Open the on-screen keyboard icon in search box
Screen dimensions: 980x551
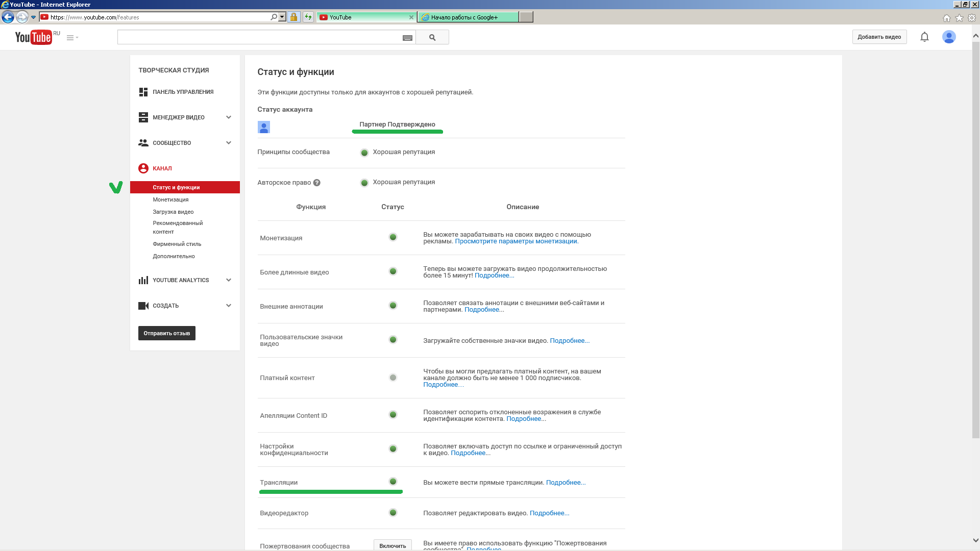pos(407,38)
